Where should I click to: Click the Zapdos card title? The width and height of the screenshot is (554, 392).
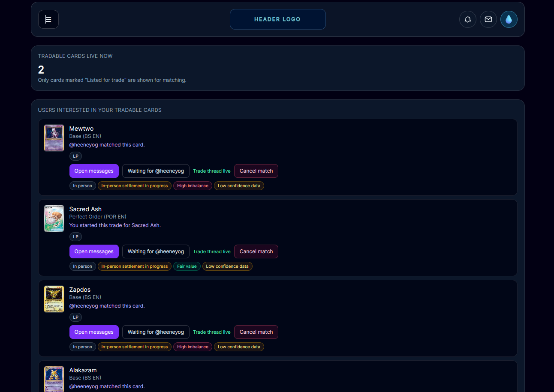click(x=80, y=290)
